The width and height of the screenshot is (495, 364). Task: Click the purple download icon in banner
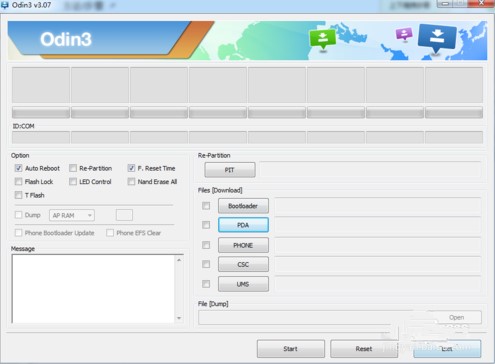click(404, 34)
